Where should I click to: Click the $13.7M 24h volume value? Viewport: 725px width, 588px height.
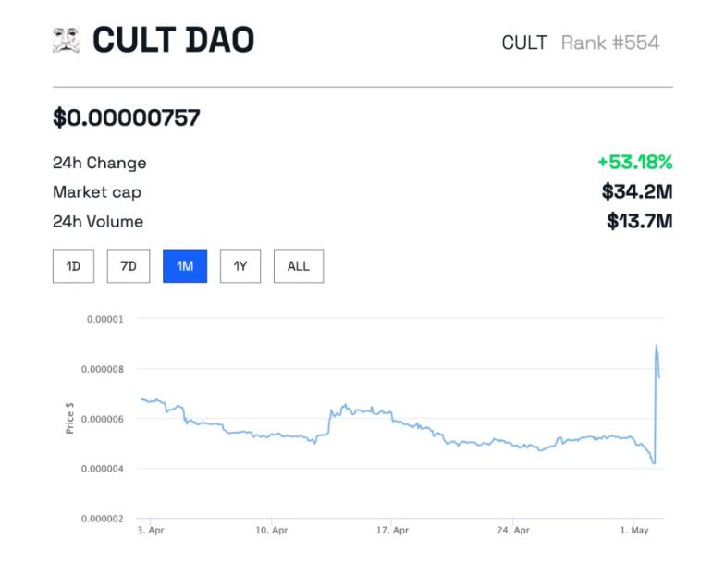point(640,221)
